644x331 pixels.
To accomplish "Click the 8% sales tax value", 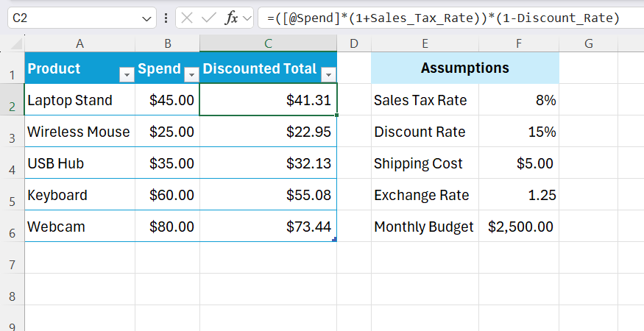I will click(x=519, y=100).
